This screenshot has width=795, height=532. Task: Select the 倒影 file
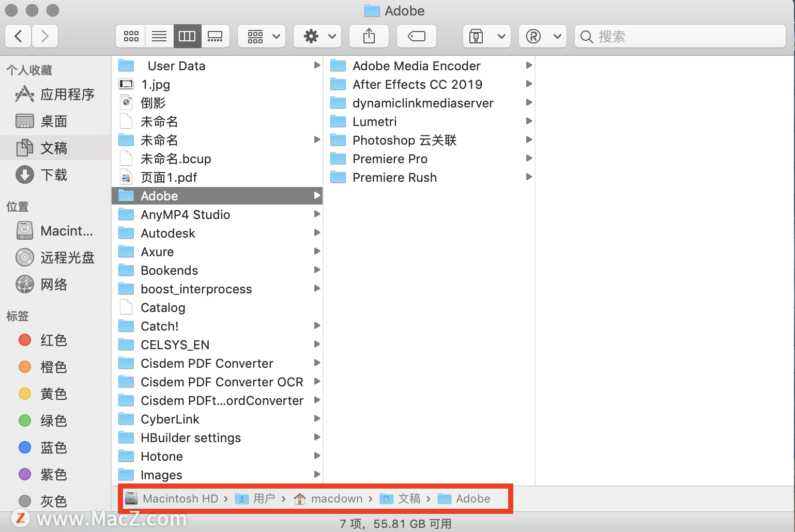217,103
